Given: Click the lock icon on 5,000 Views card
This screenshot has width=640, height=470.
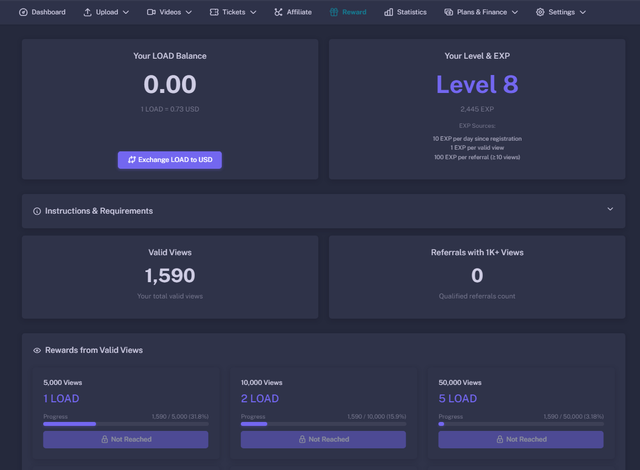Looking at the screenshot, I should point(104,439).
